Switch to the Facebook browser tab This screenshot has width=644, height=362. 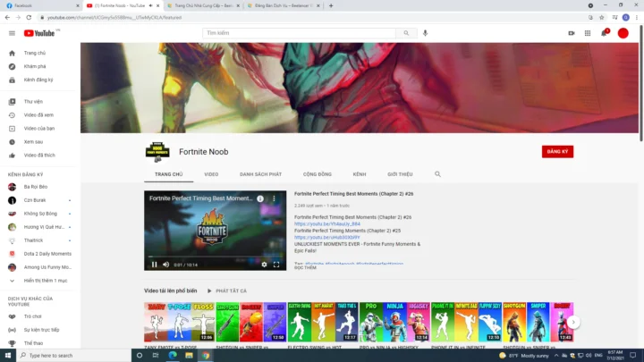coord(41,5)
